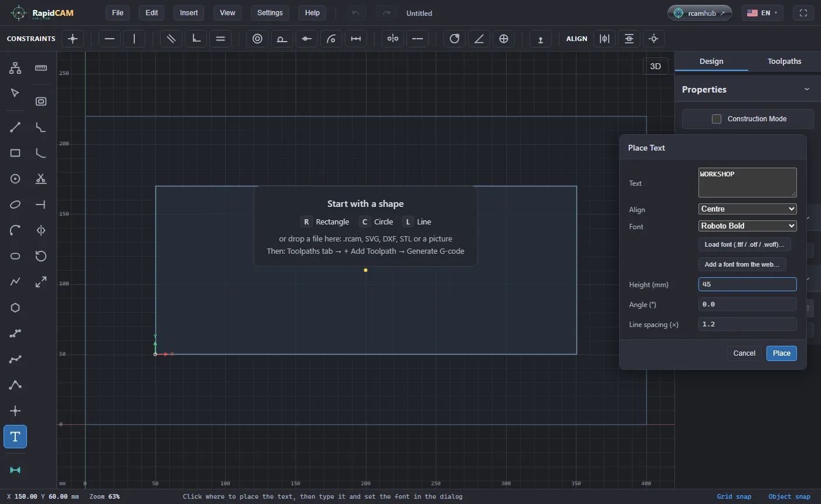Activate the Text tool in sidebar
The width and height of the screenshot is (821, 504).
pyautogui.click(x=15, y=437)
